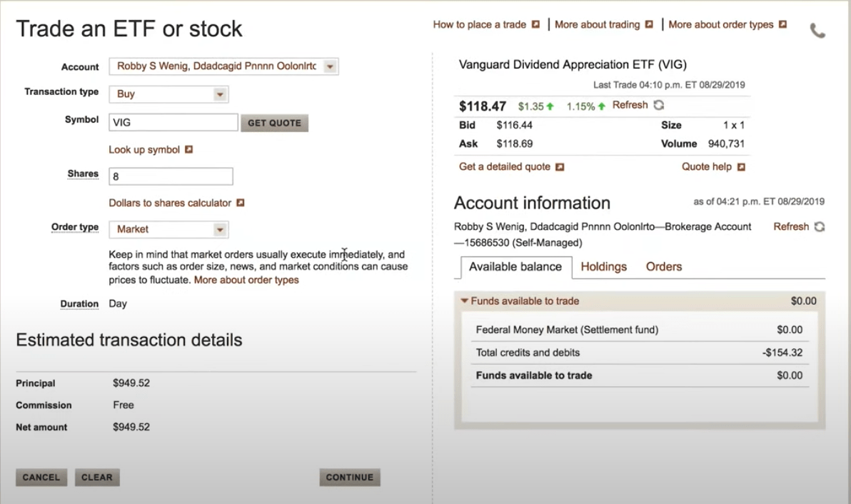851x504 pixels.
Task: Click the Commission value Free
Action: 124,405
